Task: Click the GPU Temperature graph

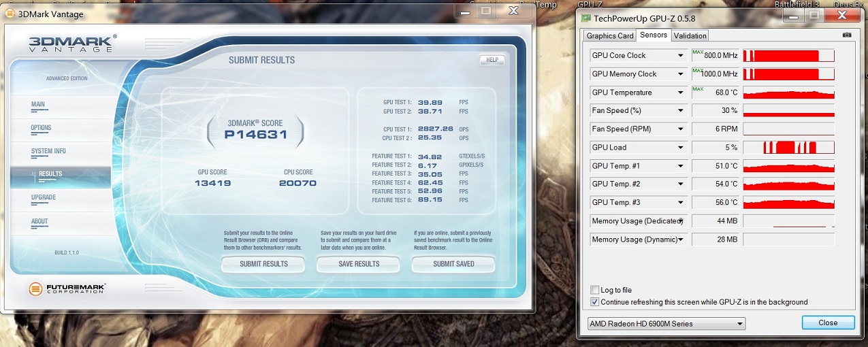Action: point(788,92)
